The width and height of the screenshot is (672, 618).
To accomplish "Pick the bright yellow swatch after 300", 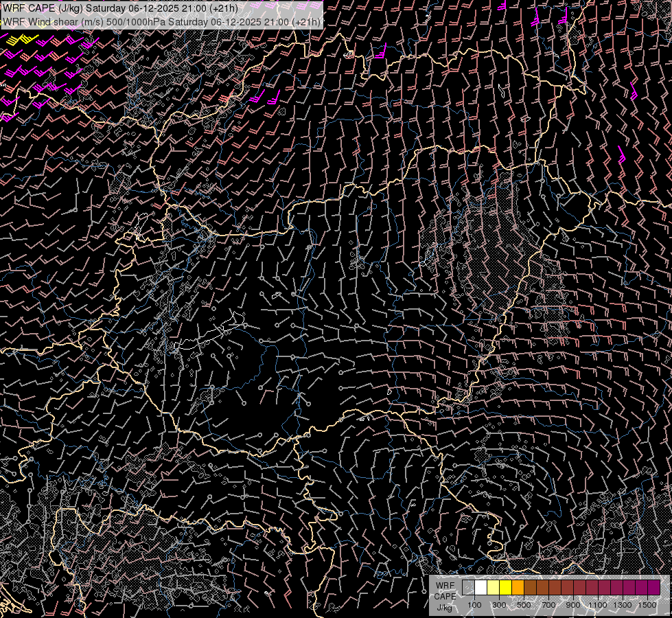I will pos(506,587).
